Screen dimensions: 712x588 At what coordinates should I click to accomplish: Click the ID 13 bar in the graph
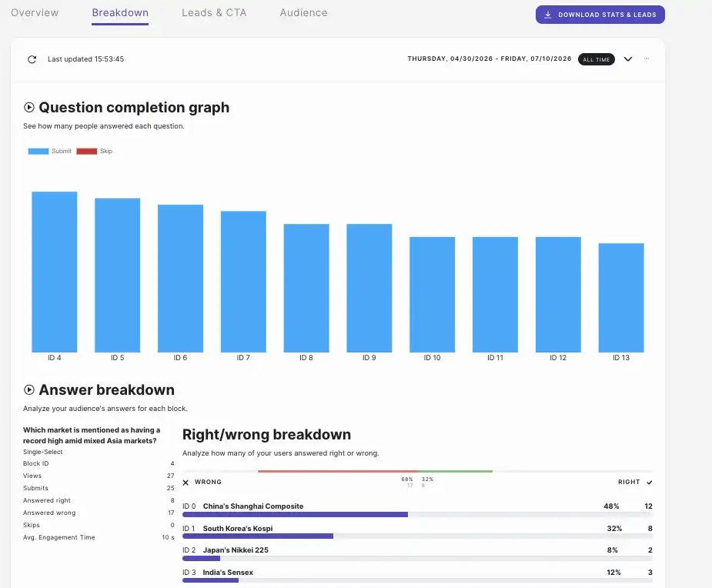[x=621, y=298]
